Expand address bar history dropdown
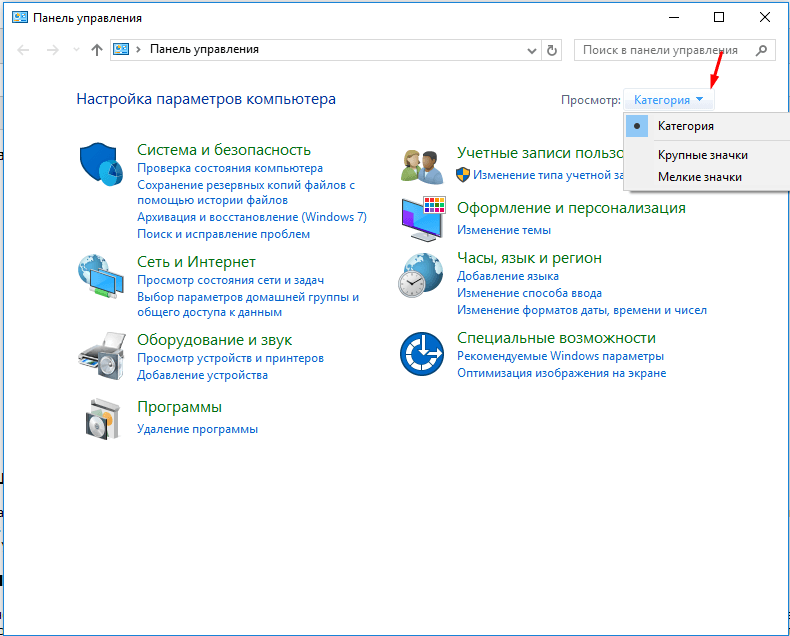The image size is (790, 636). (532, 50)
